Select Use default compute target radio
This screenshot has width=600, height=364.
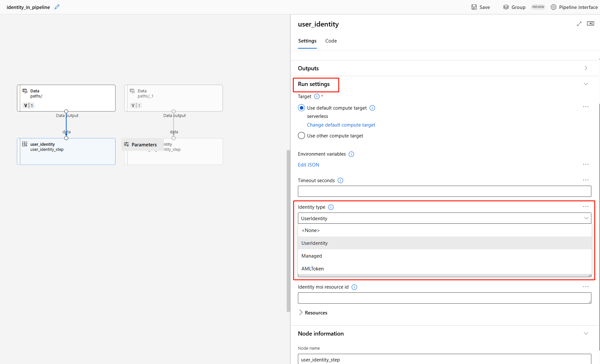pos(301,108)
